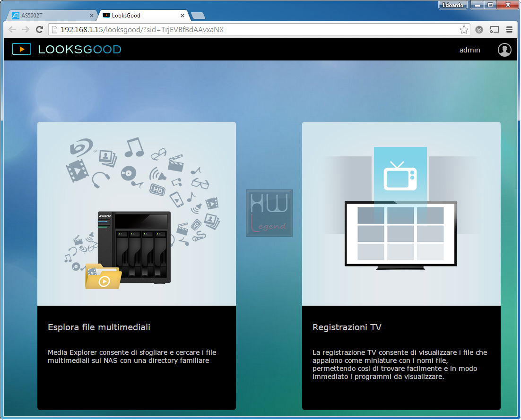The height and width of the screenshot is (420, 521).
Task: Click the address bar URL field
Action: click(x=259, y=30)
